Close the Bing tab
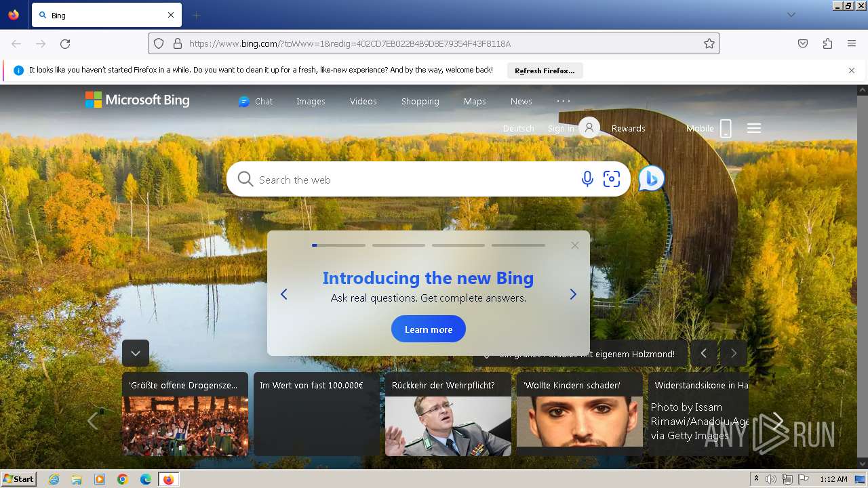The height and width of the screenshot is (488, 868). coord(171,15)
